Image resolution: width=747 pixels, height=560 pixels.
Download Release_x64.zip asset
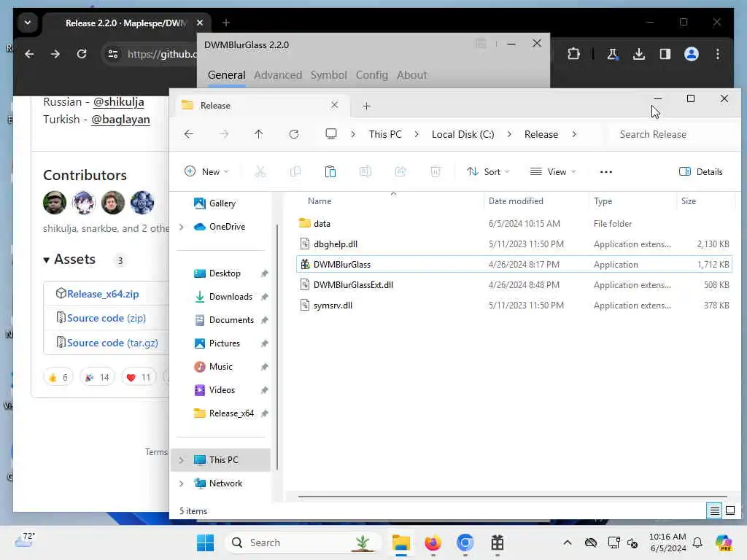103,294
